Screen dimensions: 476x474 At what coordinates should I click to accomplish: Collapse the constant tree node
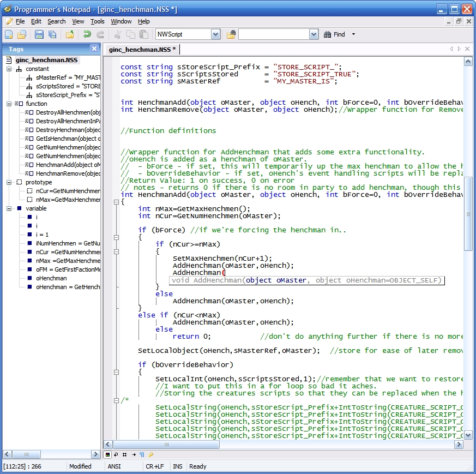pos(9,69)
